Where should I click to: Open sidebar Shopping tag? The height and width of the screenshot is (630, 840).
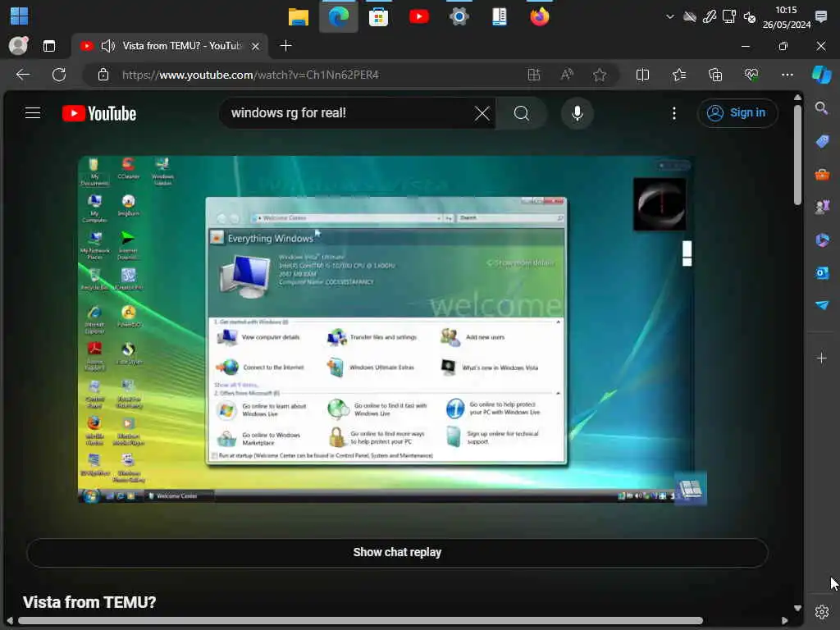click(822, 141)
